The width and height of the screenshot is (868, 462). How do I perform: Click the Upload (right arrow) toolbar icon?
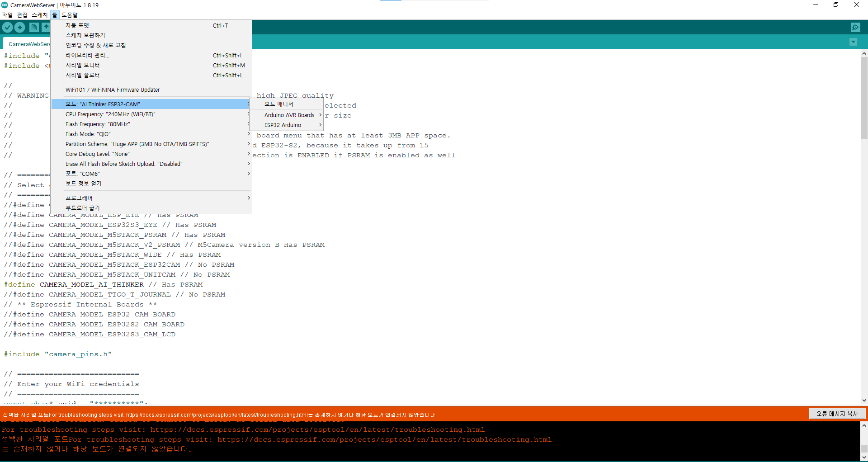click(20, 28)
